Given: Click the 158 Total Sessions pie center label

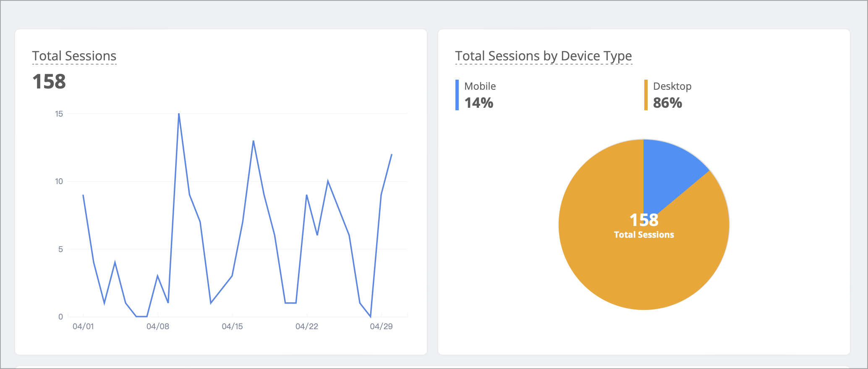Looking at the screenshot, I should tap(644, 226).
